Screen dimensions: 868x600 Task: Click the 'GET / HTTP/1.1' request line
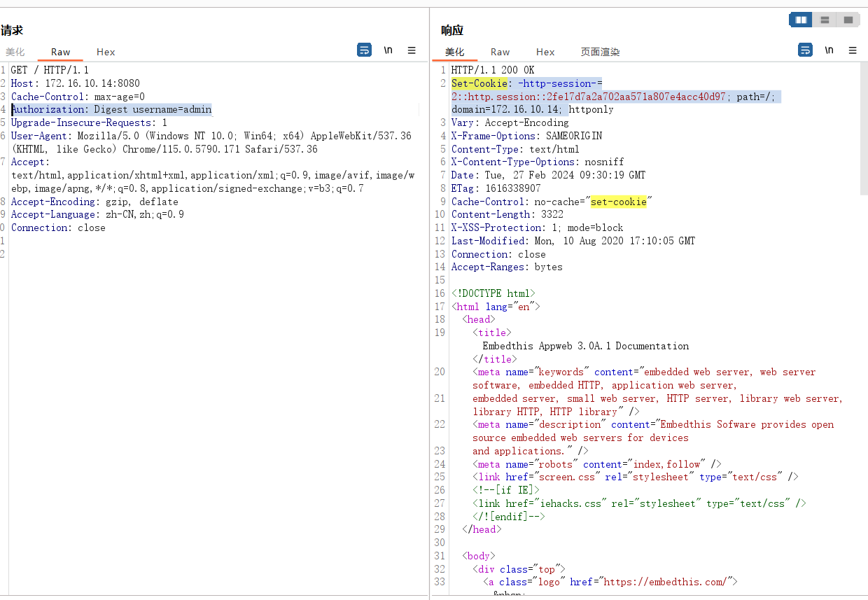pyautogui.click(x=50, y=70)
